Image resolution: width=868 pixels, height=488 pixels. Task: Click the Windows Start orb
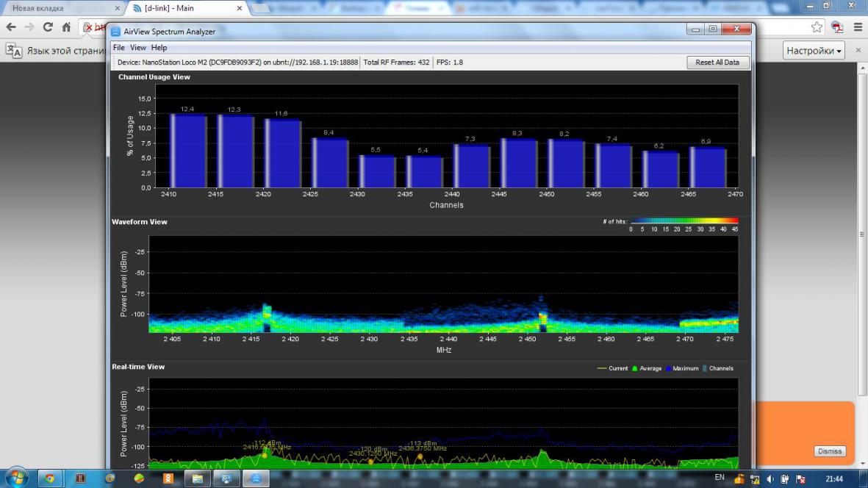[x=15, y=478]
